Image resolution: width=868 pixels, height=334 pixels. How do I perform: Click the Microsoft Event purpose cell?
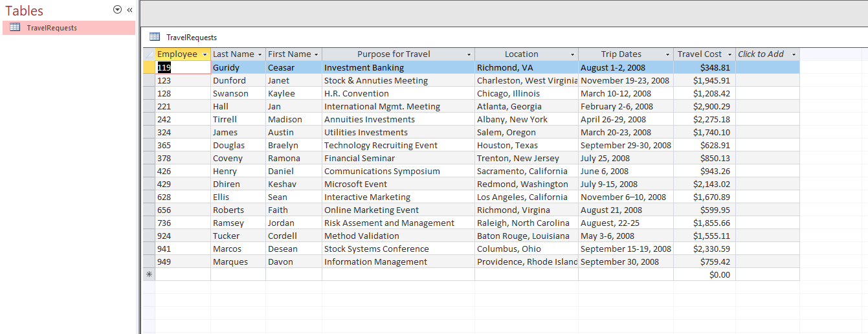399,184
